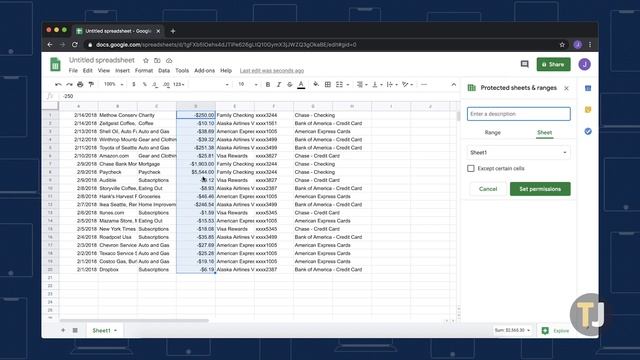Open the View menu
640x360 pixels.
tap(104, 71)
